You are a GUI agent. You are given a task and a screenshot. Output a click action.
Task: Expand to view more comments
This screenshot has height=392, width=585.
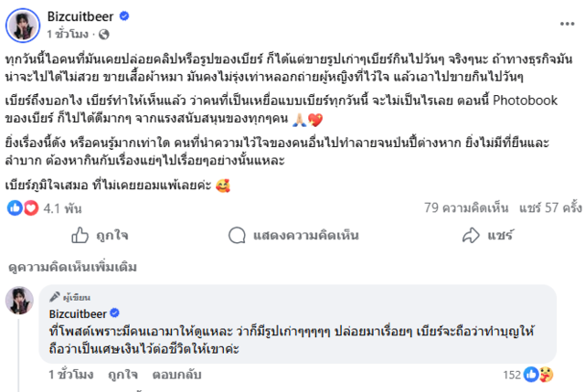click(x=72, y=269)
